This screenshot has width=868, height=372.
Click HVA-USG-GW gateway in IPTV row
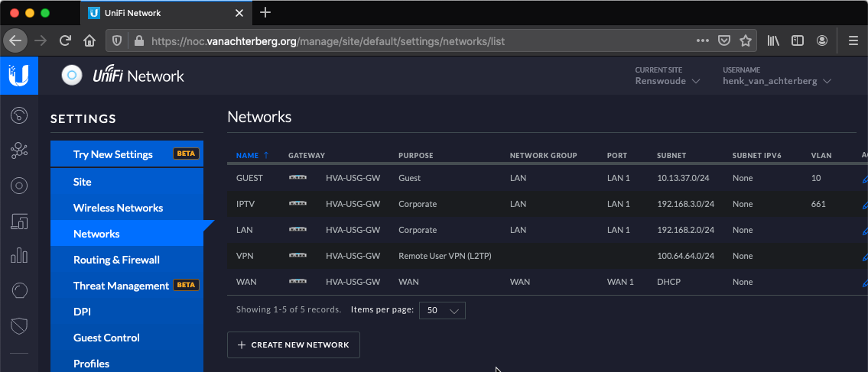click(x=353, y=204)
